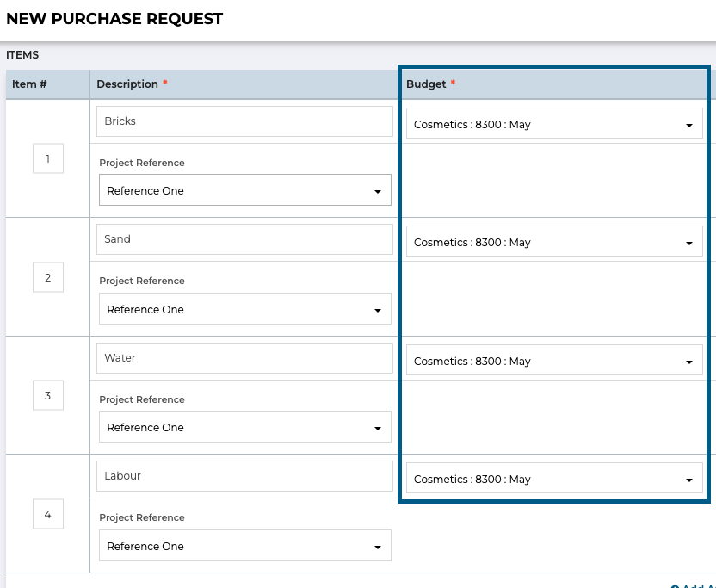Select item number 2 box
The width and height of the screenshot is (716, 588).
tap(48, 277)
